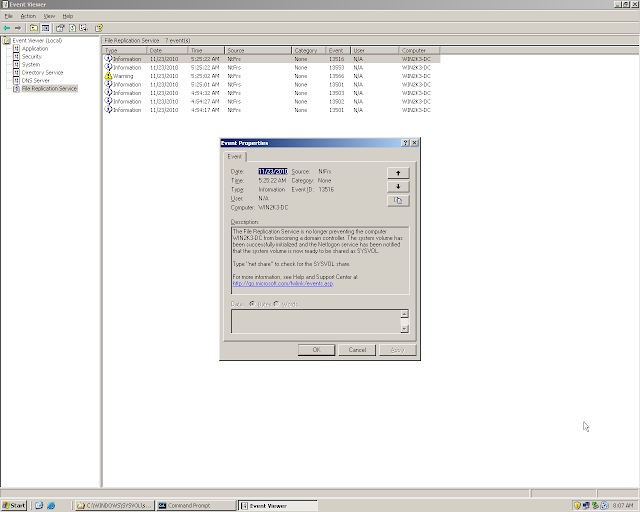Open the Action menu
This screenshot has height=512, width=640.
(x=28, y=16)
